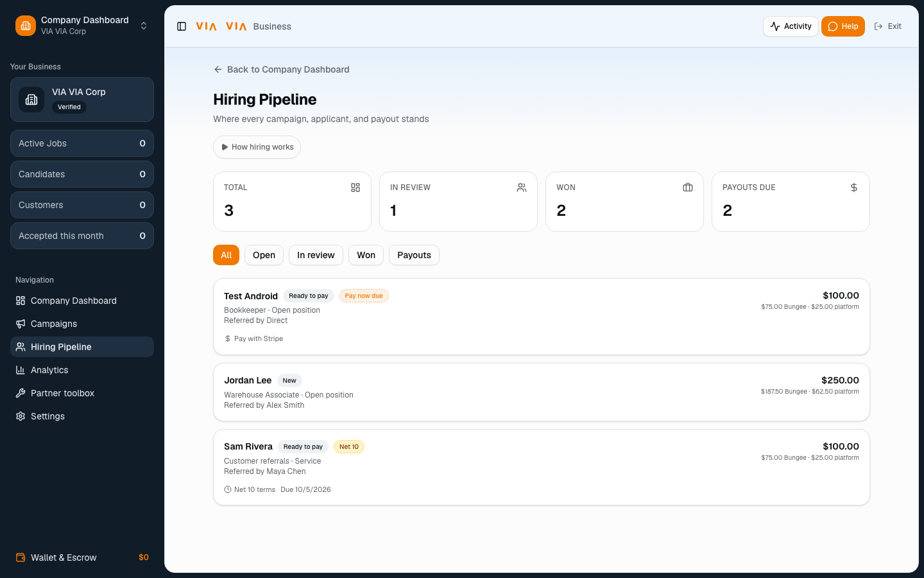Open Wallet & Escrow
This screenshot has height=578, width=924.
click(x=82, y=557)
